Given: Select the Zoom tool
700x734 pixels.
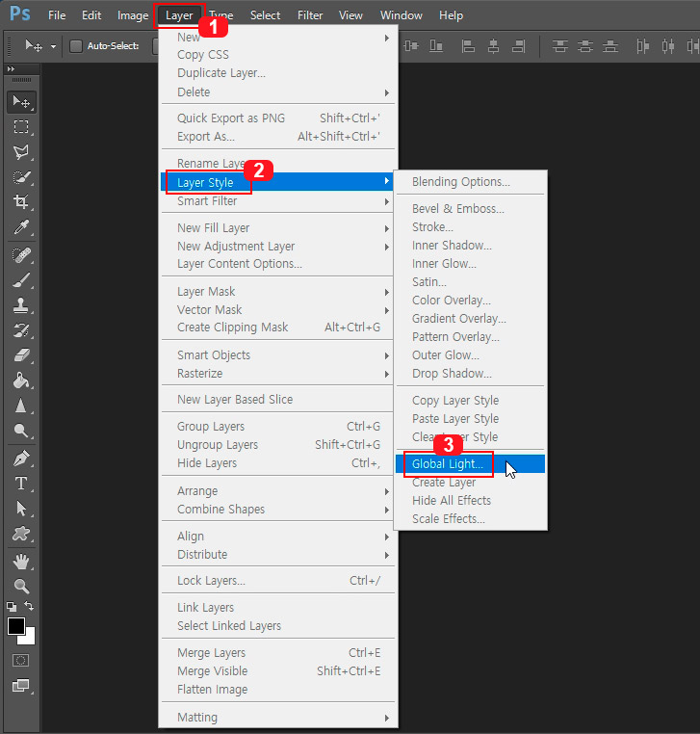Looking at the screenshot, I should (21, 586).
